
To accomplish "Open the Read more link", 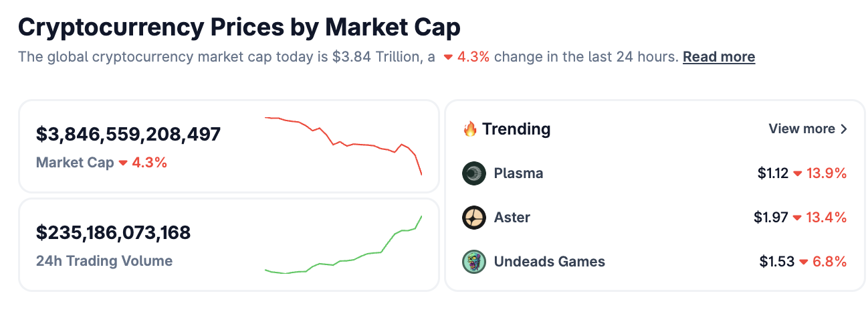I will pos(718,57).
